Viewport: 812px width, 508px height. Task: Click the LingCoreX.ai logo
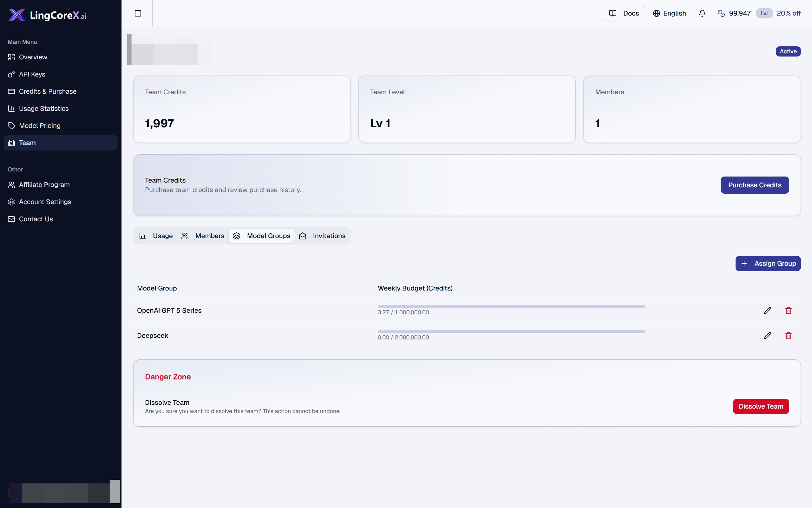[47, 15]
